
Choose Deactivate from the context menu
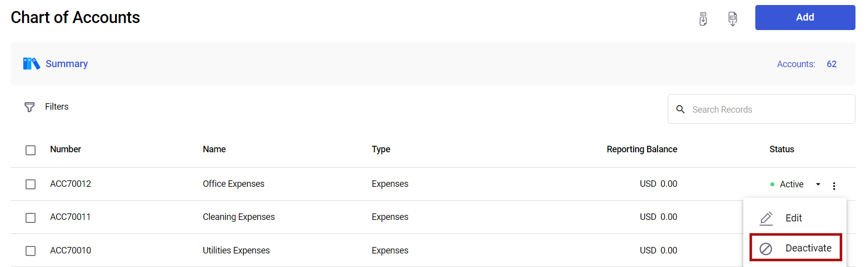pyautogui.click(x=796, y=247)
